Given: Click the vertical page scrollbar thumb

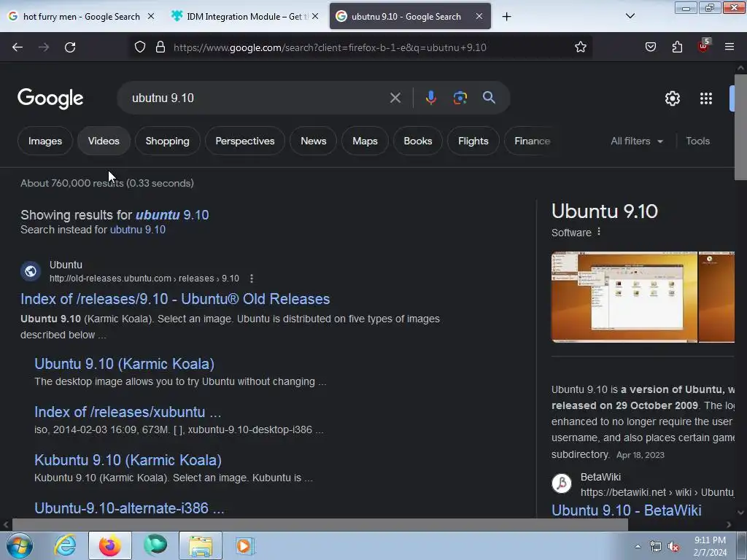Looking at the screenshot, I should tap(740, 127).
